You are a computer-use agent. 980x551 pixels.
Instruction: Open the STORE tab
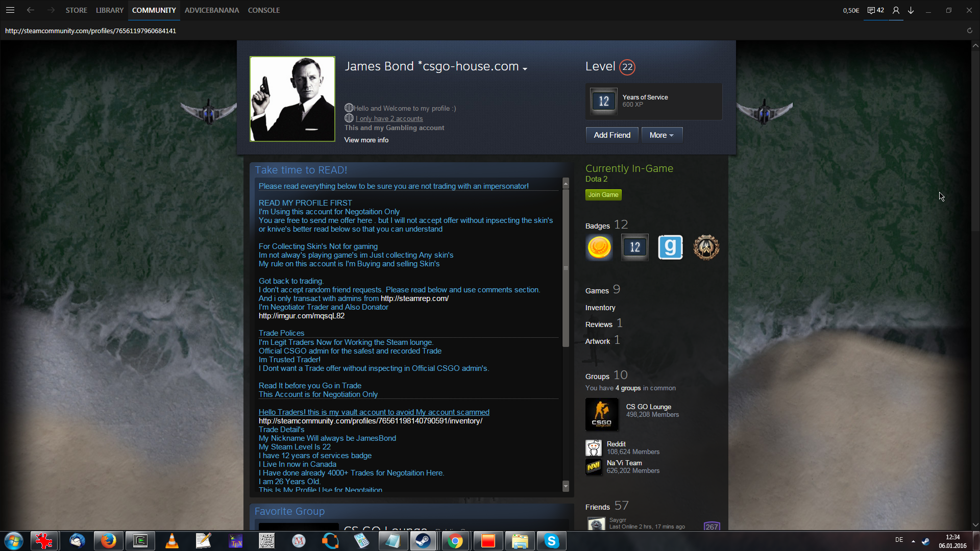(x=76, y=10)
